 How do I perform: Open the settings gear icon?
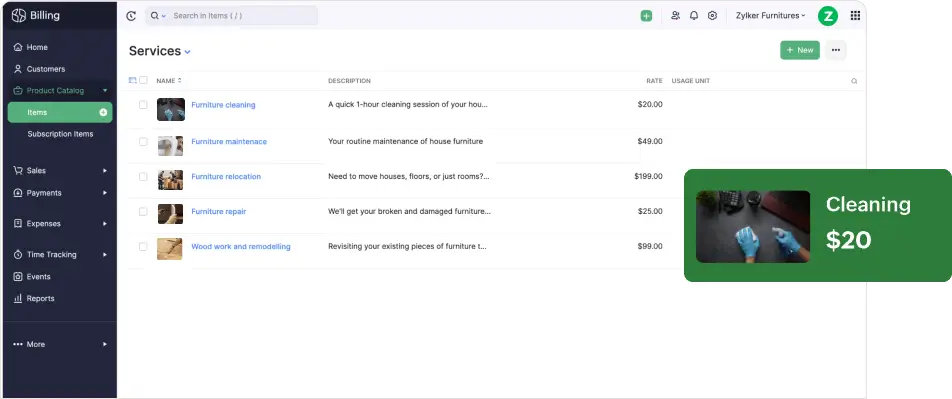coord(712,16)
